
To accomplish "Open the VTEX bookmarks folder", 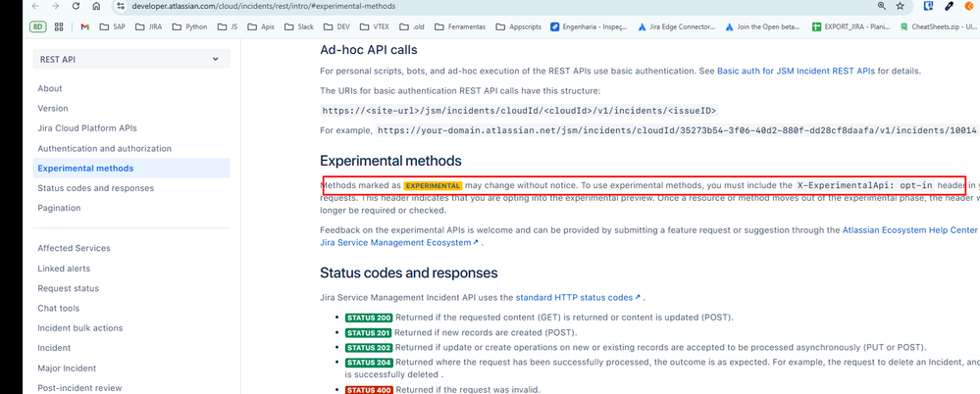I will pos(375,26).
